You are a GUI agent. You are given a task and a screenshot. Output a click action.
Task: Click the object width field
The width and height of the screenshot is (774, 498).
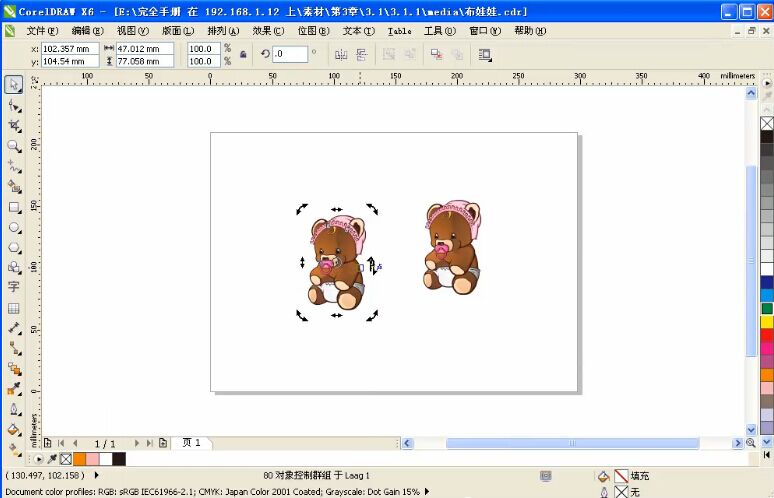click(x=145, y=49)
